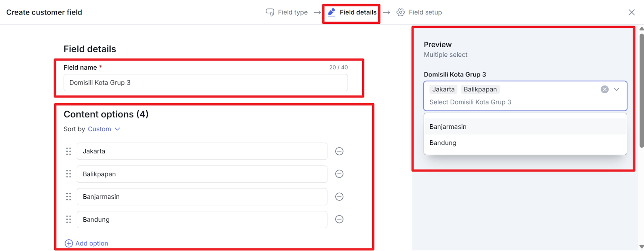Choose Banjarmasin from the preview list

448,127
